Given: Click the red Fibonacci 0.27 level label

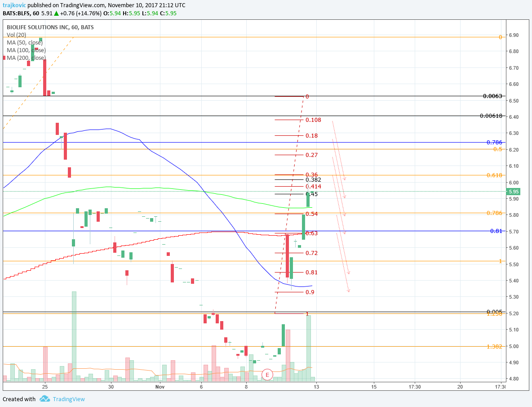Looking at the screenshot, I should [312, 155].
